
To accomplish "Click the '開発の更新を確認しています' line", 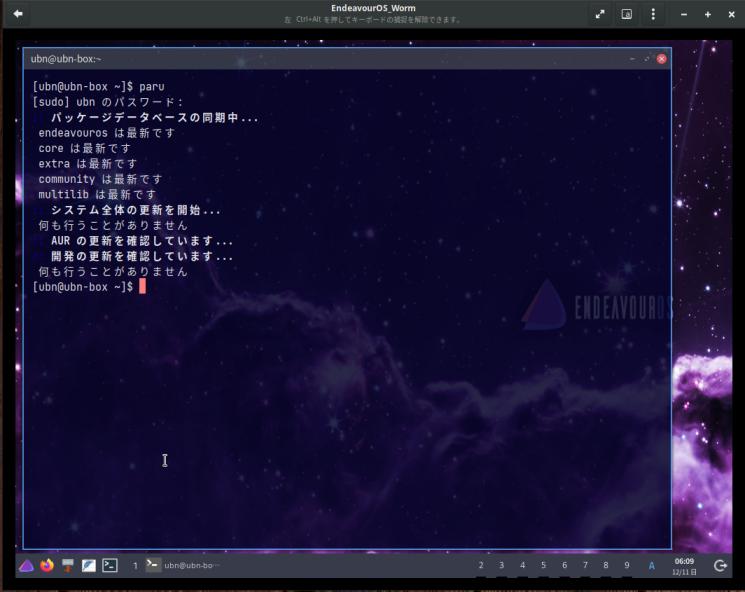I will [x=142, y=256].
